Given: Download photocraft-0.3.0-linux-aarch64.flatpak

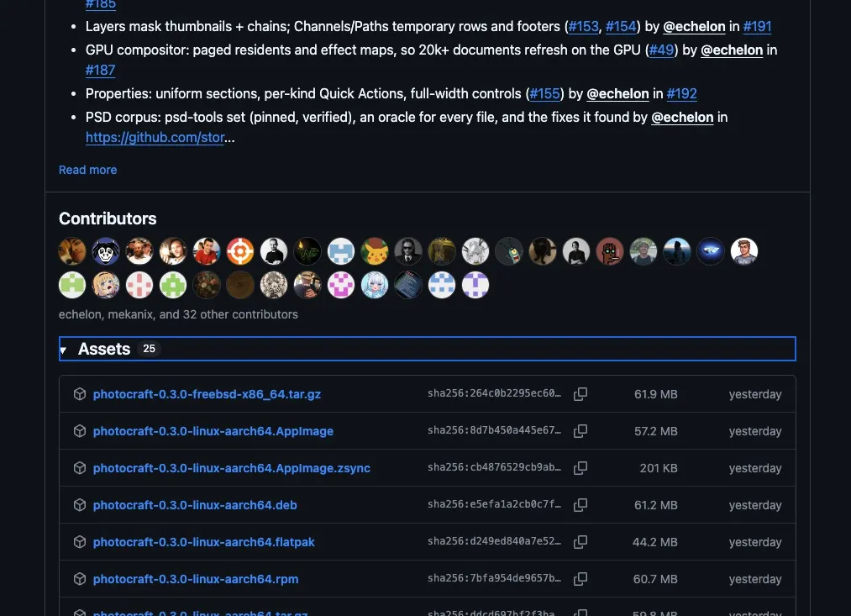Looking at the screenshot, I should (203, 542).
